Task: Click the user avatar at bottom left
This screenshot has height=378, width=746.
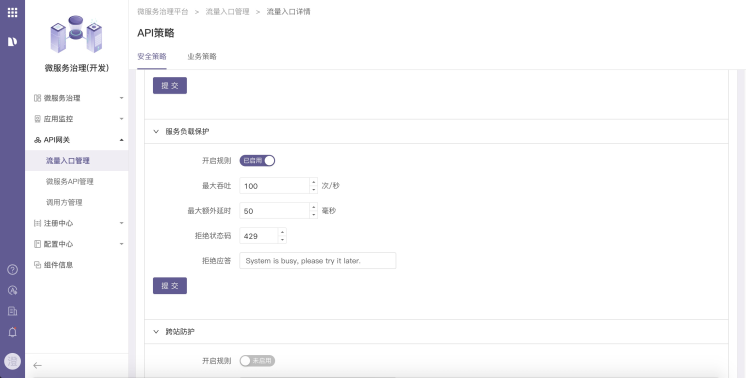Action: pyautogui.click(x=12, y=362)
